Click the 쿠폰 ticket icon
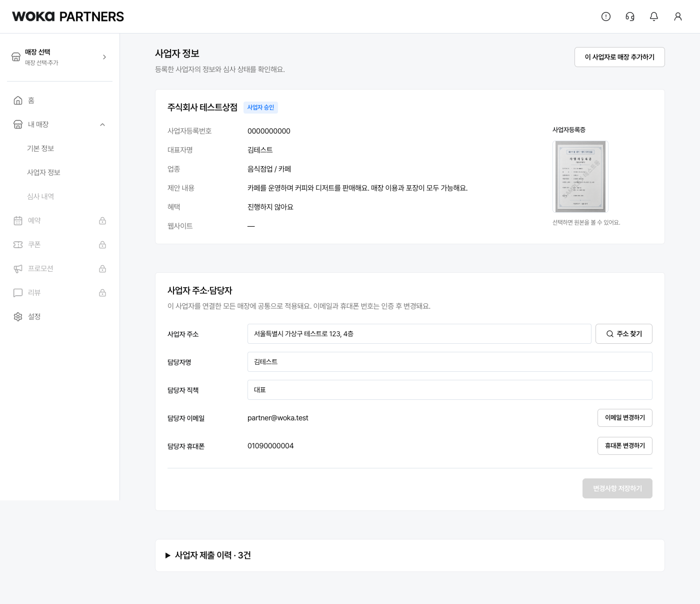 (18, 245)
